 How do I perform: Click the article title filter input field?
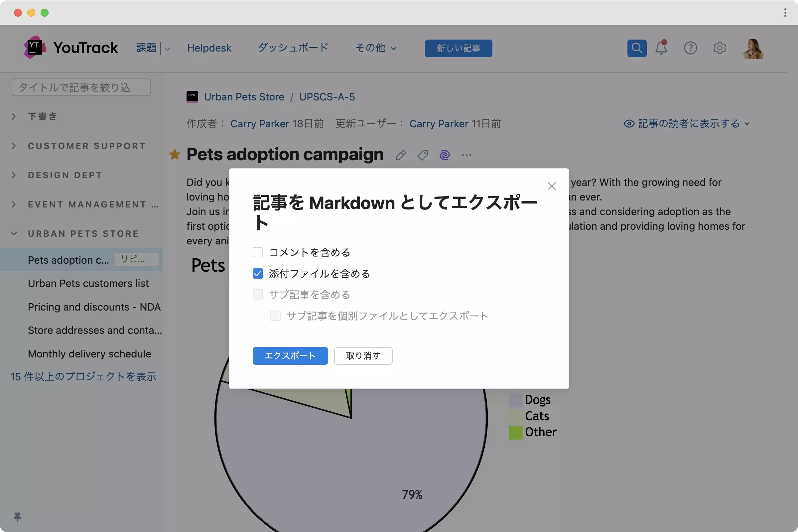pos(81,87)
